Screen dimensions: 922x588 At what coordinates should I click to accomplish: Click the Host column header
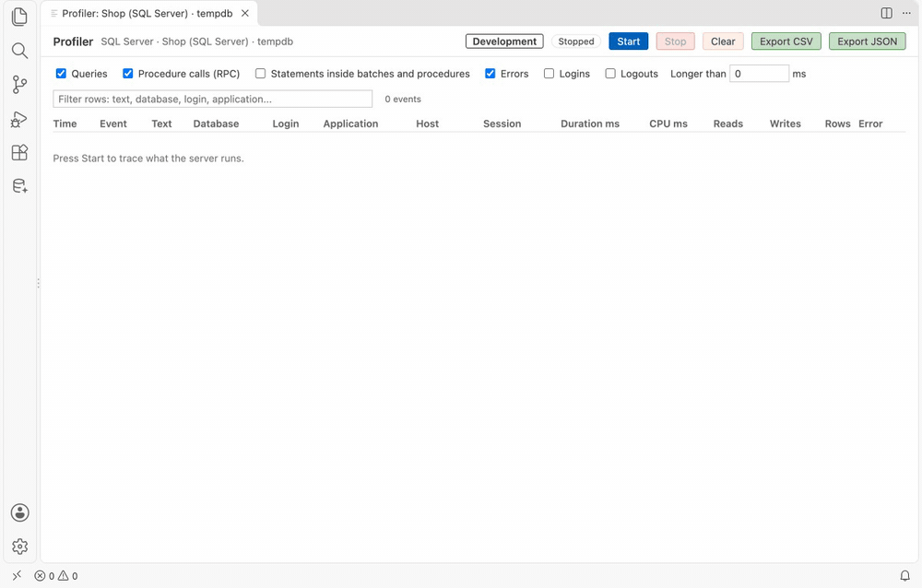click(428, 123)
